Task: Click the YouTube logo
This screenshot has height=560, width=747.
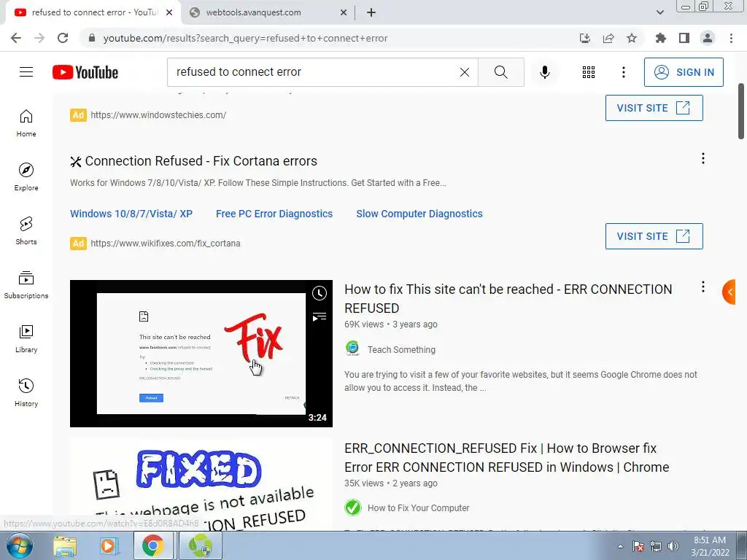Action: 85,72
